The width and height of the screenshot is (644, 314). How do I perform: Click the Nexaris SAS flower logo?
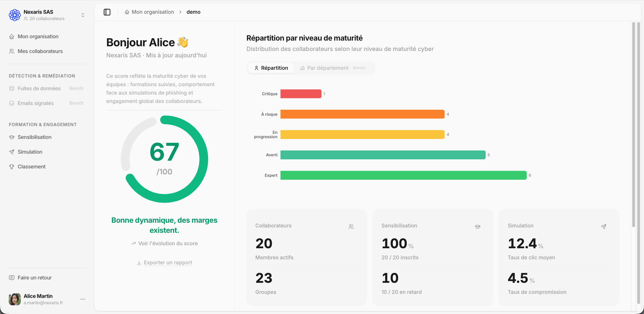pos(15,15)
